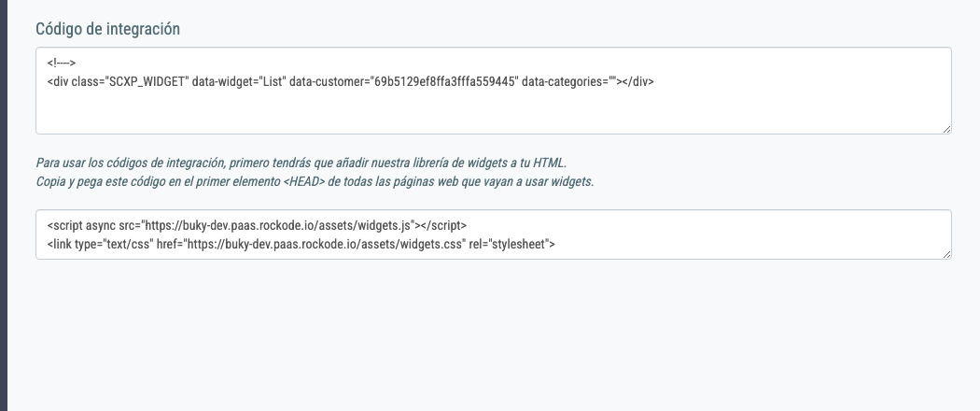The width and height of the screenshot is (980, 411).
Task: Click the line starting 'Para usar los códigos de integración'
Action: pos(301,163)
